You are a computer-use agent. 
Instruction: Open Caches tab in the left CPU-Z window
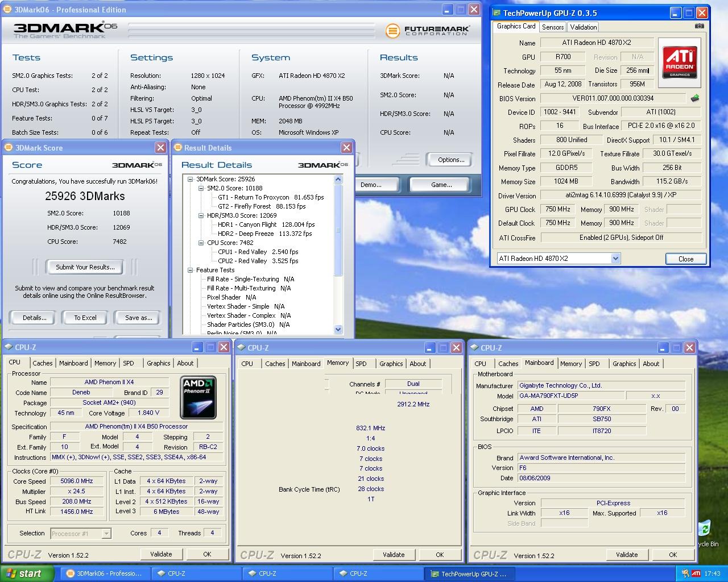tap(43, 363)
